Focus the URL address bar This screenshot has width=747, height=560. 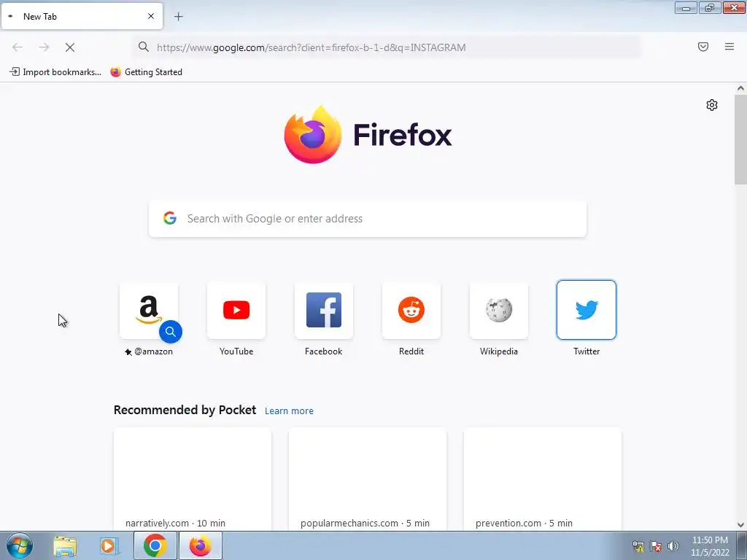coord(386,47)
